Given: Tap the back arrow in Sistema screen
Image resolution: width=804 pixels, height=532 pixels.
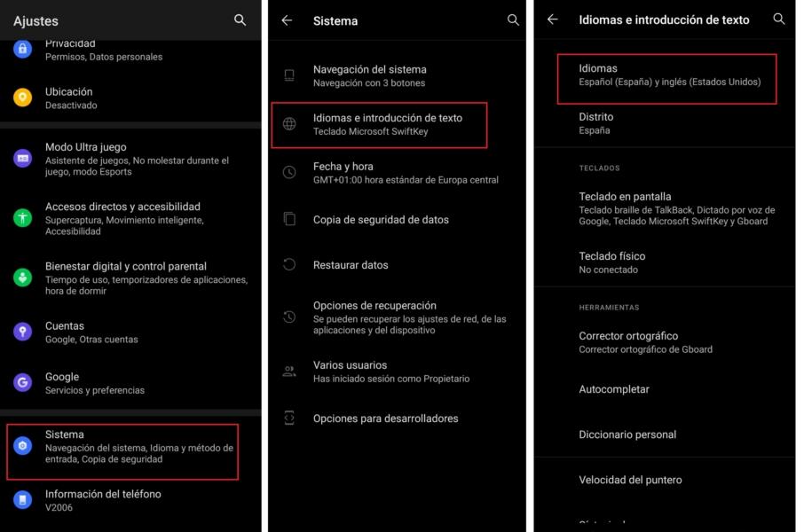Looking at the screenshot, I should 287,20.
